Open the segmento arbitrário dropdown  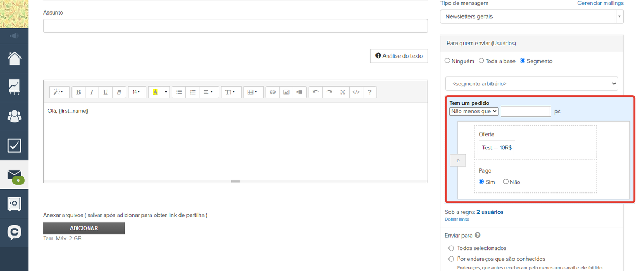point(531,84)
